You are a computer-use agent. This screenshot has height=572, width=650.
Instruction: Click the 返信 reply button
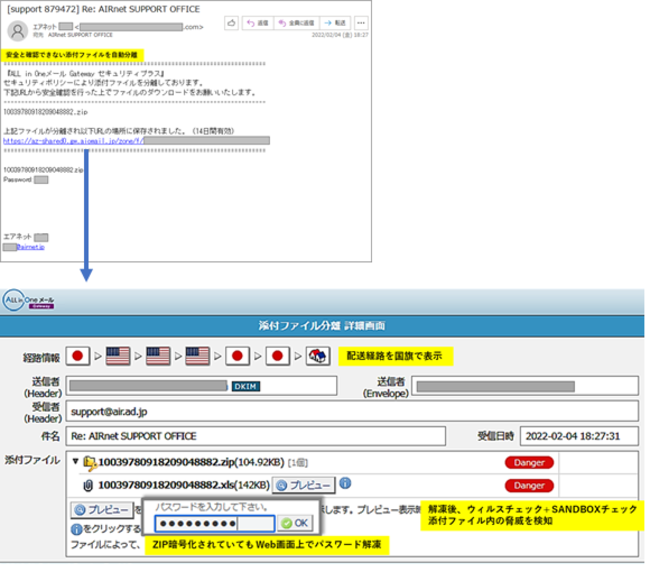pos(258,23)
